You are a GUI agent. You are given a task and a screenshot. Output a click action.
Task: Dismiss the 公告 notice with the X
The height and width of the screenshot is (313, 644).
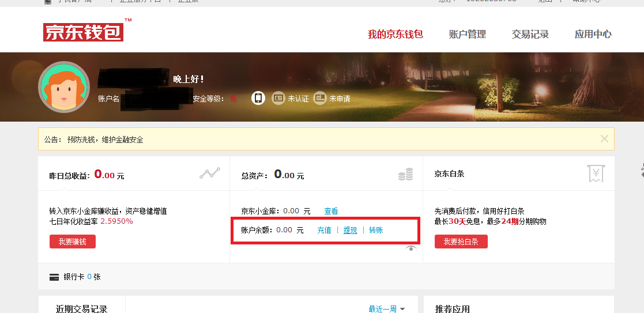click(604, 139)
